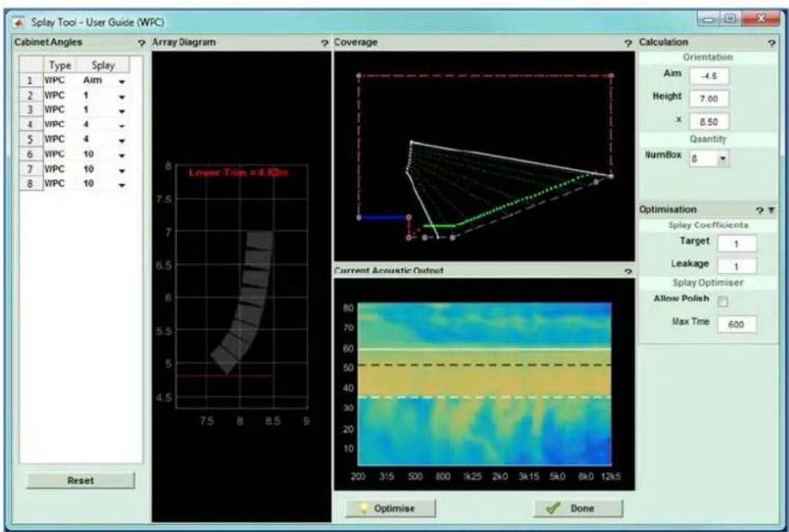Select the Type column header
Viewport: 789px width, 532px height.
pyautogui.click(x=61, y=65)
